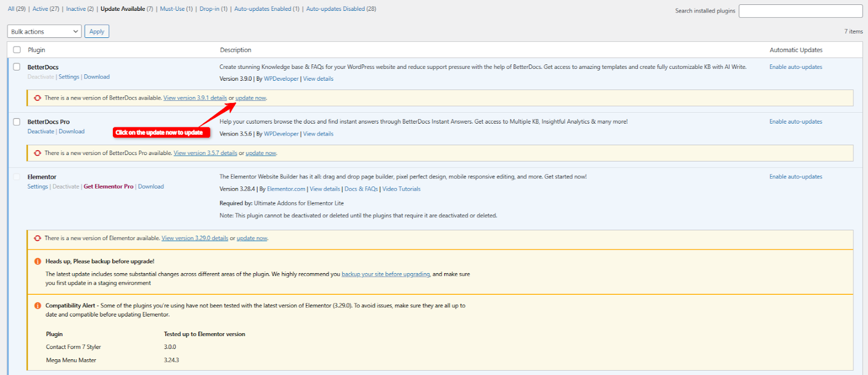Click BetterDocs Download link
Viewport: 868px width, 375px height.
click(97, 77)
